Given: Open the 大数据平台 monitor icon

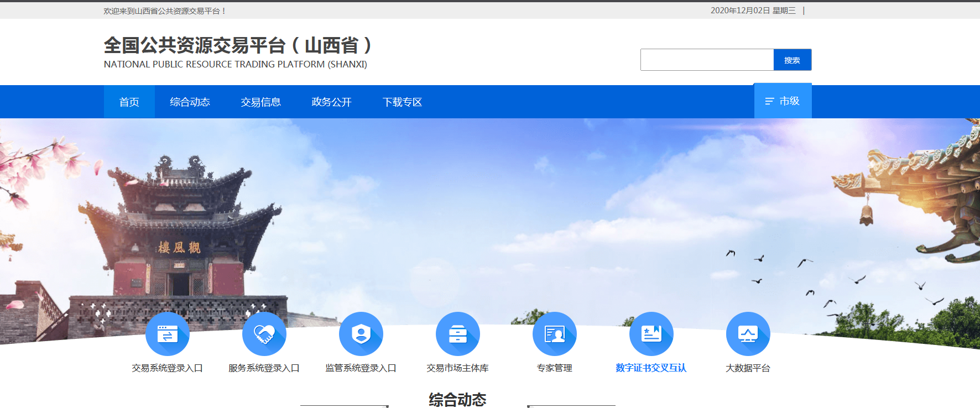Looking at the screenshot, I should coord(748,334).
